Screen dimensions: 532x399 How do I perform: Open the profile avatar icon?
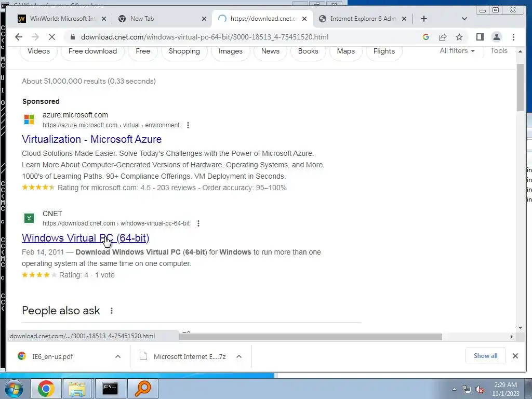[496, 37]
